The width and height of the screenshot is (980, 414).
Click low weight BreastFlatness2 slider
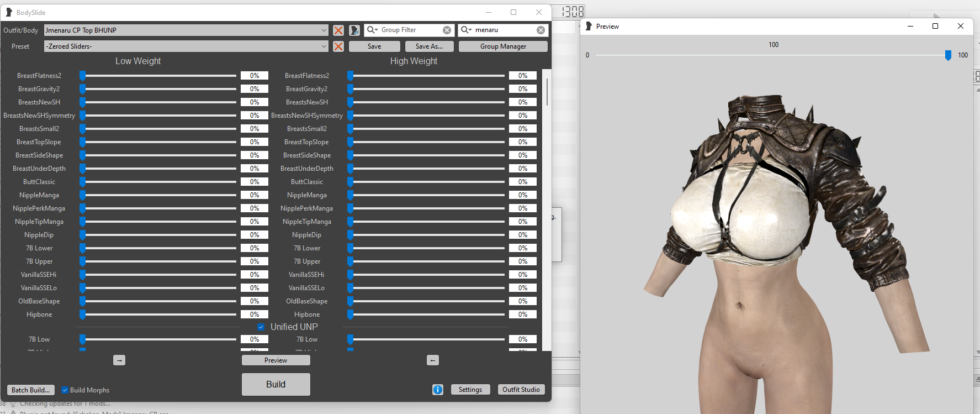(x=158, y=76)
